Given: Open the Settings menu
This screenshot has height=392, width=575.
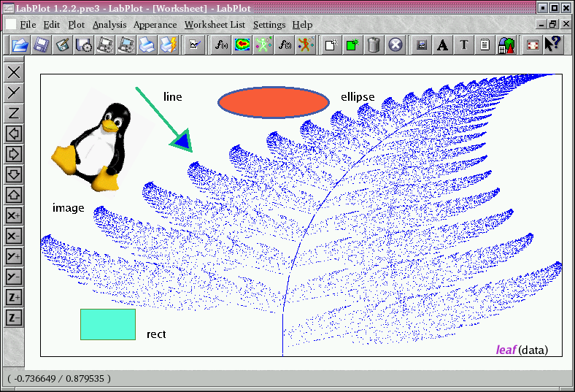Looking at the screenshot, I should coord(269,25).
